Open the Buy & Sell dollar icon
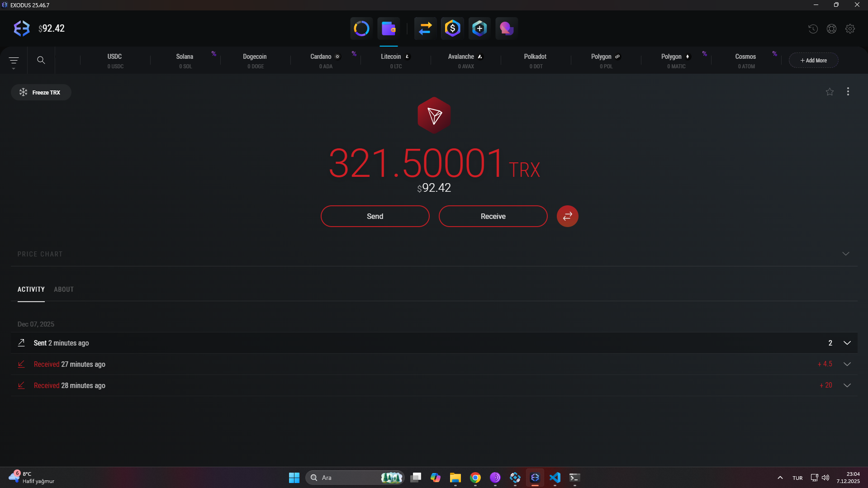 coord(452,28)
